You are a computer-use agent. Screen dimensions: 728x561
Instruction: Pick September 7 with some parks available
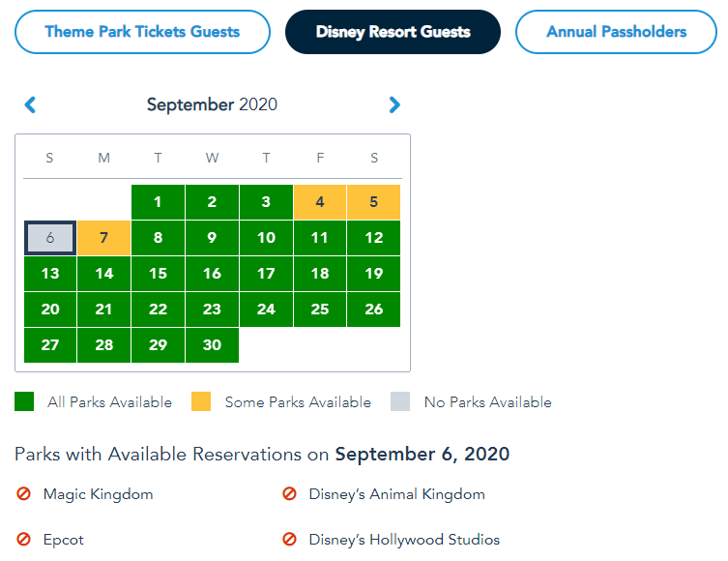pyautogui.click(x=104, y=238)
